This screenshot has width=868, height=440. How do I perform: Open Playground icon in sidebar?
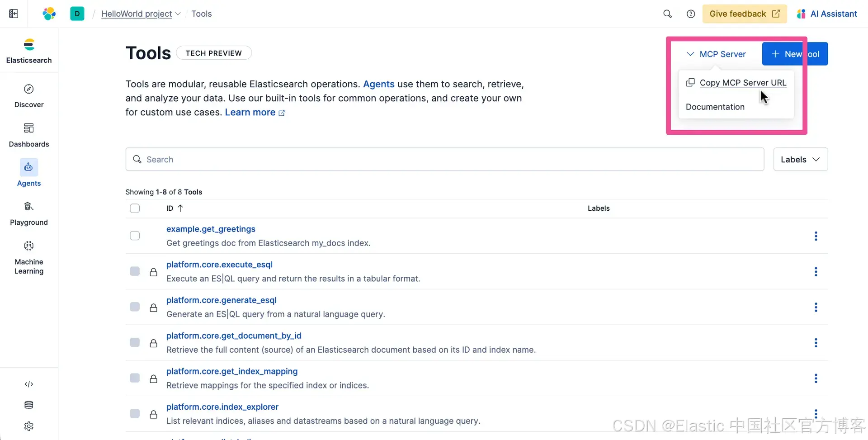click(29, 206)
